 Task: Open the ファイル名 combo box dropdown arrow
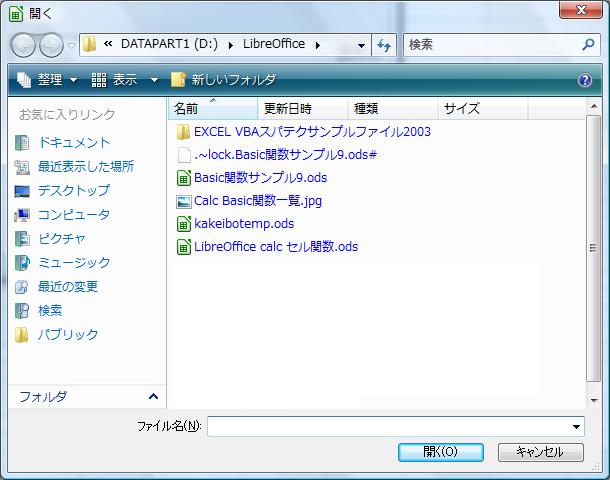tap(577, 427)
